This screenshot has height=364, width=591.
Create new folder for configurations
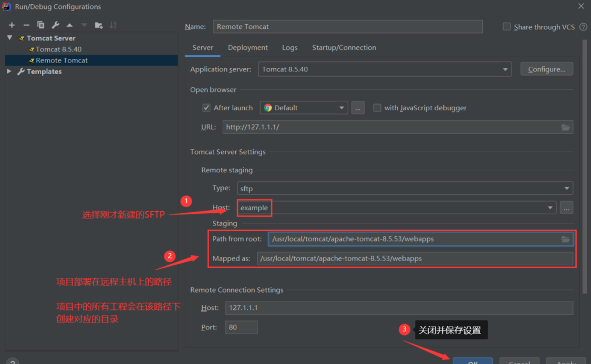click(99, 25)
